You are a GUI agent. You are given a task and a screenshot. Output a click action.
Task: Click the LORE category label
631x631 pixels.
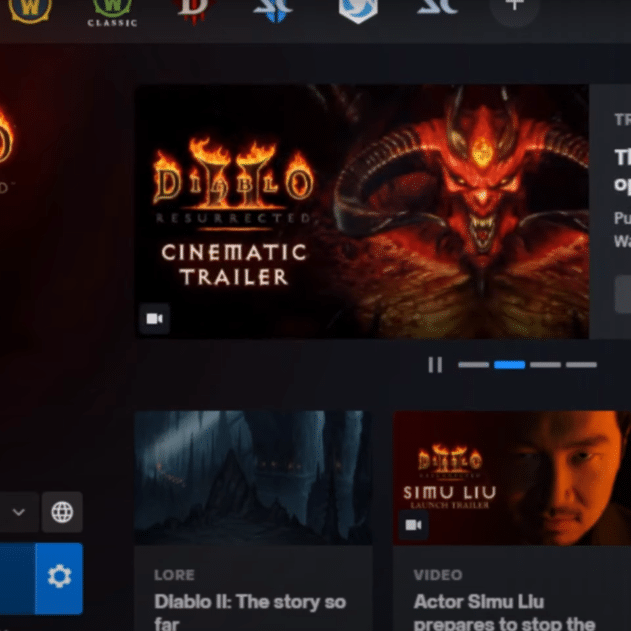point(174,575)
